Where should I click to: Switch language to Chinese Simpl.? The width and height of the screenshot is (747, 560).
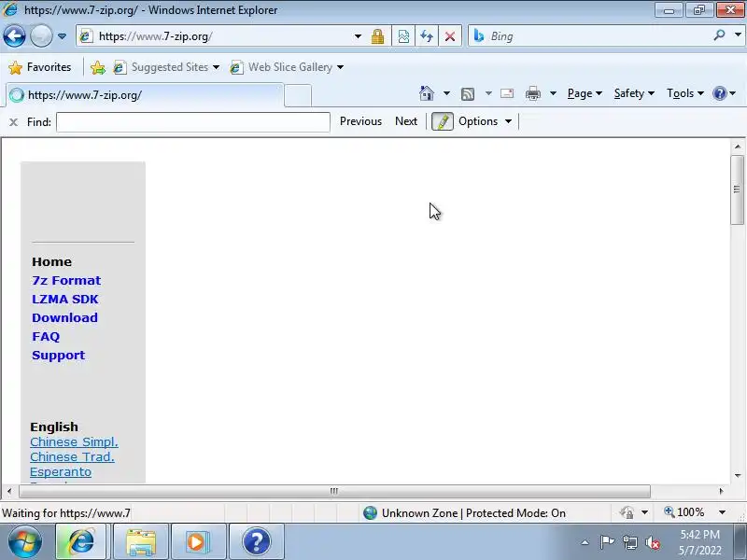[x=74, y=441]
